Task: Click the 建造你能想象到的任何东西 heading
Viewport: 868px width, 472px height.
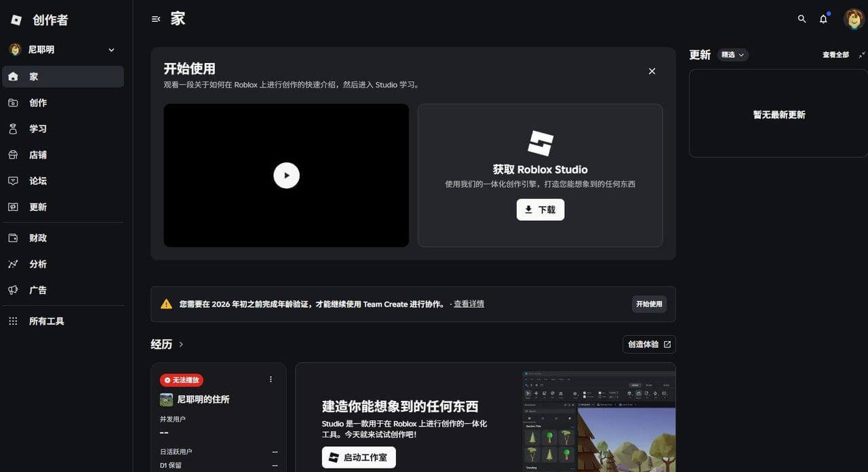Action: click(400, 407)
